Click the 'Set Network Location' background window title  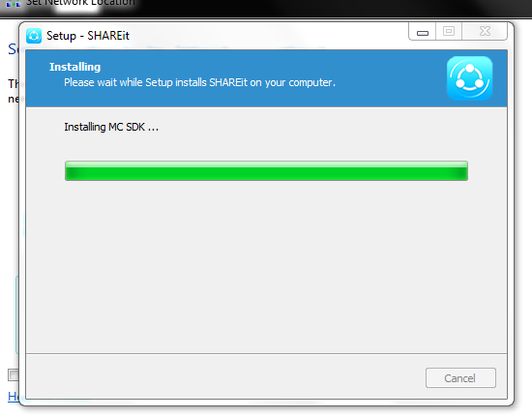(x=80, y=3)
